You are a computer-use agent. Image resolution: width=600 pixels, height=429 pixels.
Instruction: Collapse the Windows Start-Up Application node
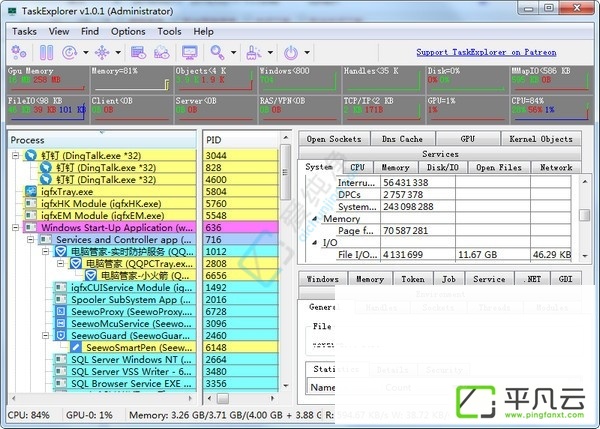16,227
